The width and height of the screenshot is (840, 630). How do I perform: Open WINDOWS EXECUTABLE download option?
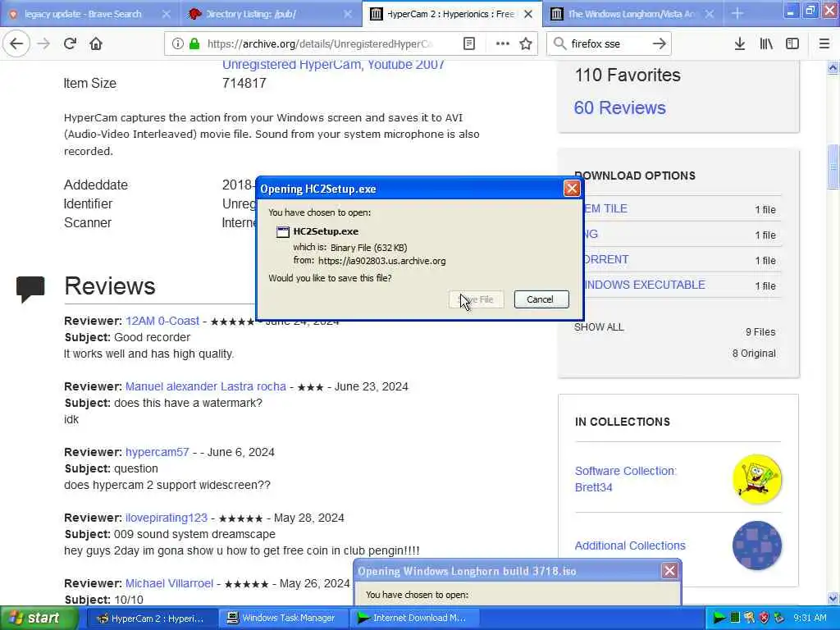coord(645,285)
